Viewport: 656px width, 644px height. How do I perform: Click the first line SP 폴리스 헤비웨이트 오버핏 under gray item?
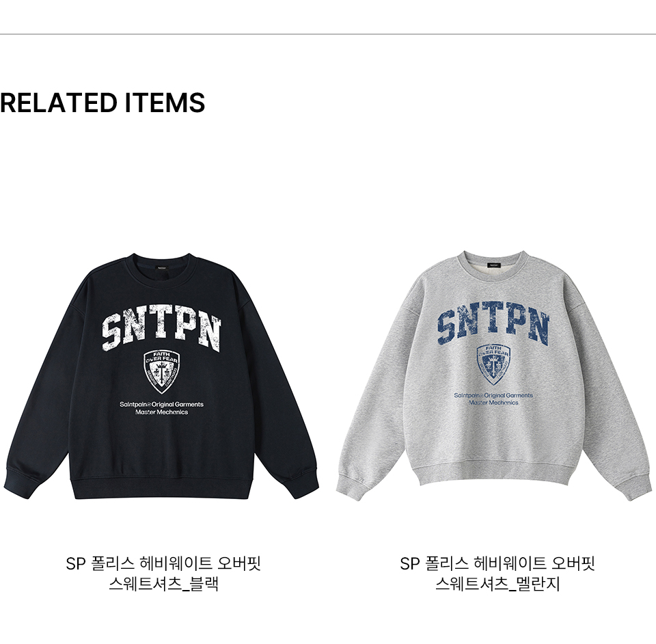click(497, 563)
